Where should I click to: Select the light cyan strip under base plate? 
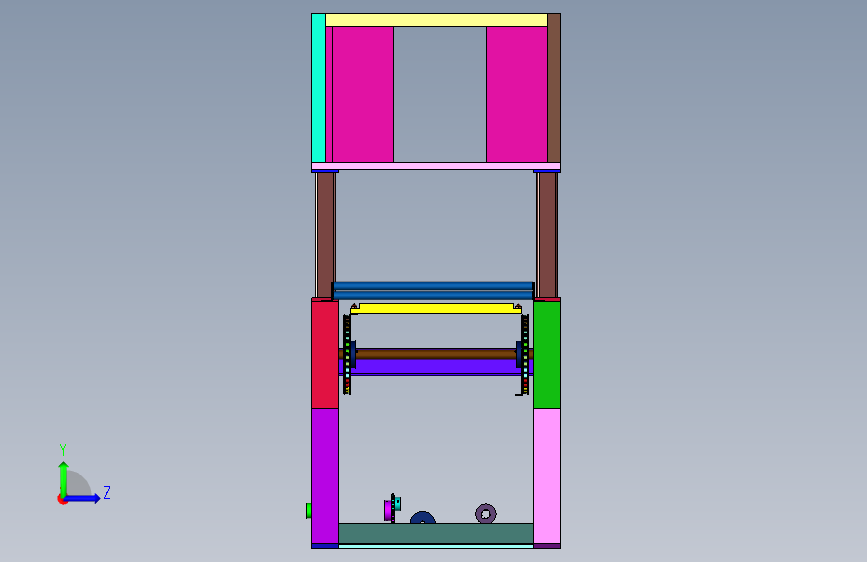point(436,547)
